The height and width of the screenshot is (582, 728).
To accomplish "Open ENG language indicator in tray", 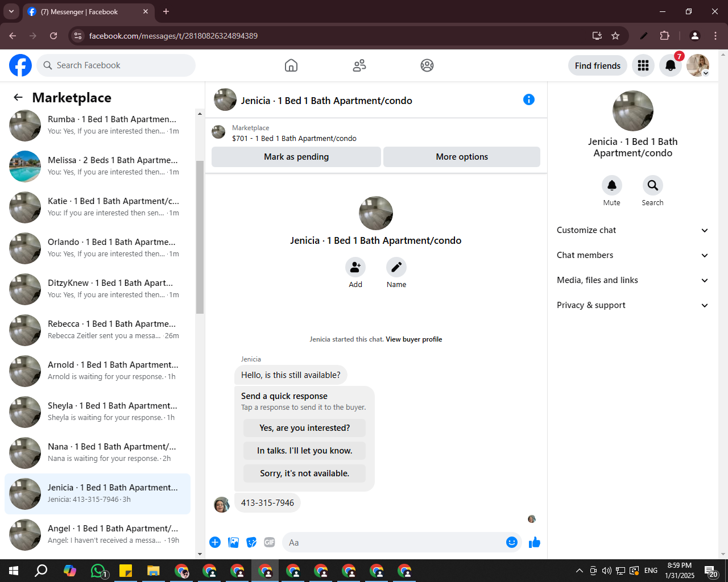I will (x=651, y=571).
